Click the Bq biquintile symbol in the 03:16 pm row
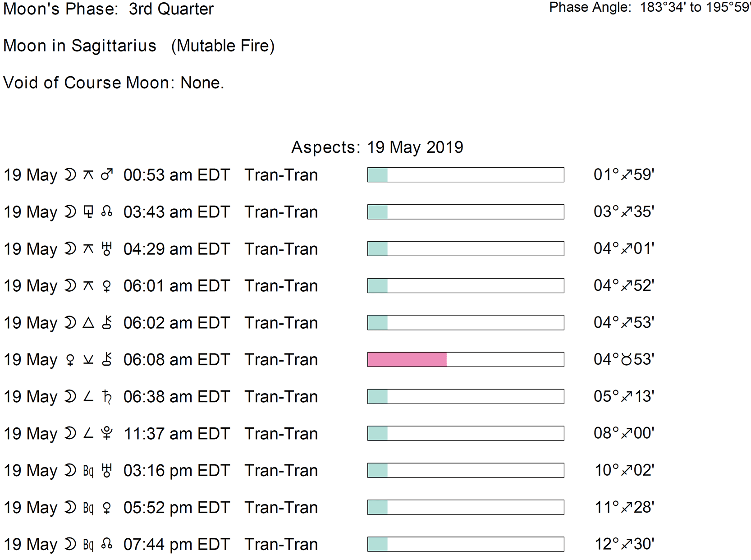Screen dimensions: 751x560 88,471
